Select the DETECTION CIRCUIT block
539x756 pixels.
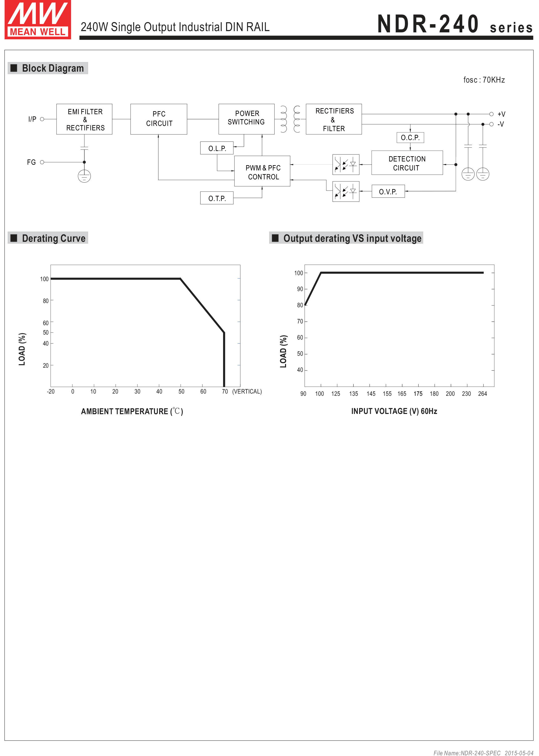click(407, 163)
